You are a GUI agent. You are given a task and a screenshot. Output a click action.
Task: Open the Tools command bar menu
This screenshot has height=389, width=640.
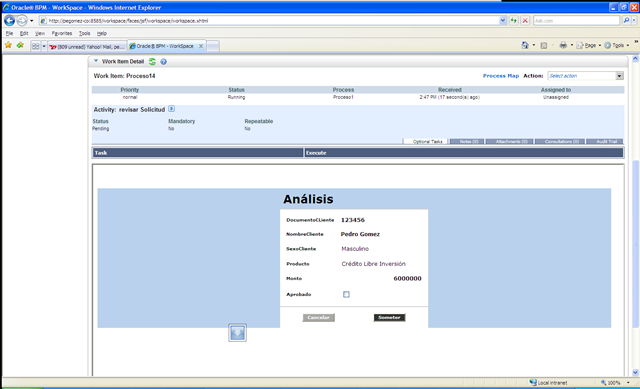pyautogui.click(x=616, y=45)
